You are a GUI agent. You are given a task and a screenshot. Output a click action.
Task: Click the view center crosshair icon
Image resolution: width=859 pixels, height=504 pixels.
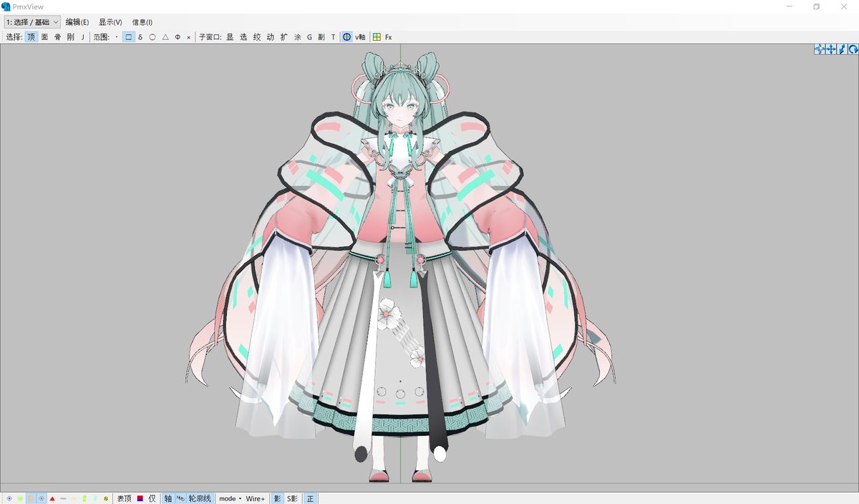[820, 49]
